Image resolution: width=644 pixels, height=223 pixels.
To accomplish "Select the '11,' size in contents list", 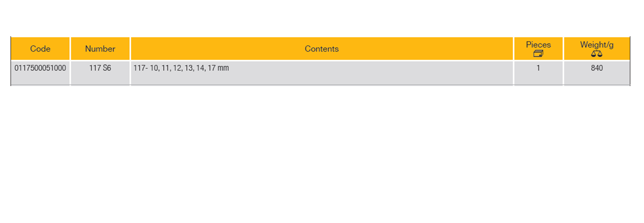I will [166, 68].
